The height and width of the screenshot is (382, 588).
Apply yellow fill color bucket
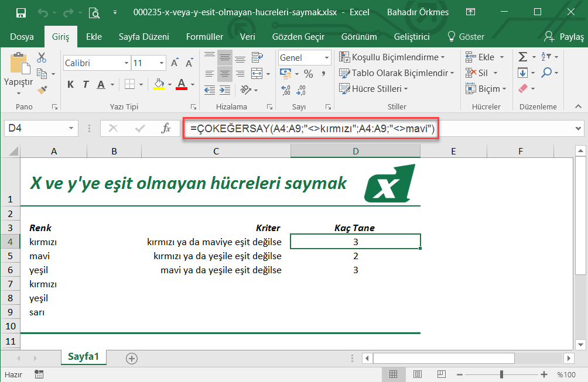159,84
